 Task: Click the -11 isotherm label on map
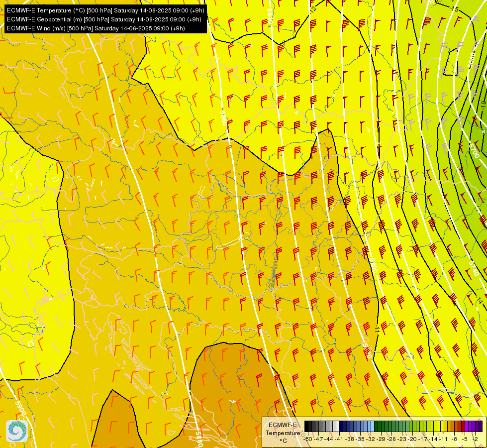[x=377, y=330]
